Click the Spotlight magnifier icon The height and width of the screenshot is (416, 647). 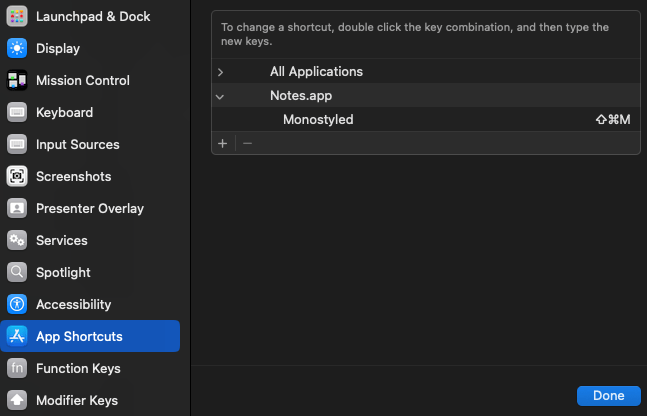[x=17, y=272]
